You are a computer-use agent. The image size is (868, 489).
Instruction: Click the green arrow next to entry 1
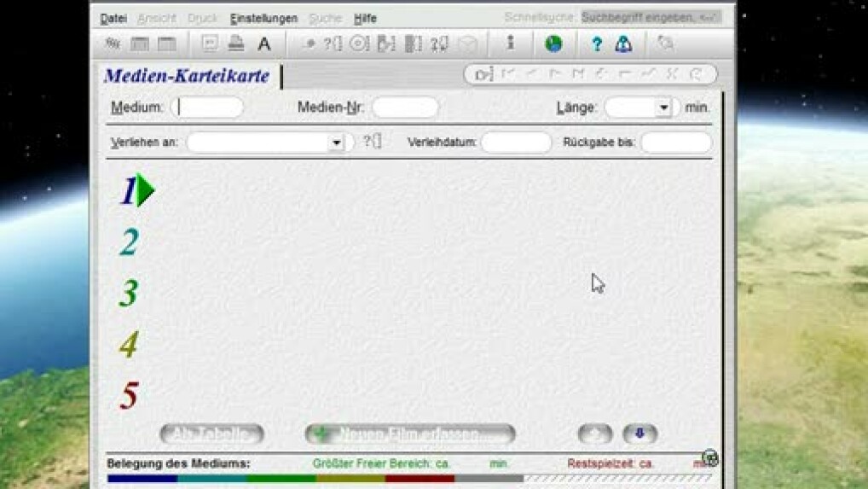pyautogui.click(x=145, y=190)
